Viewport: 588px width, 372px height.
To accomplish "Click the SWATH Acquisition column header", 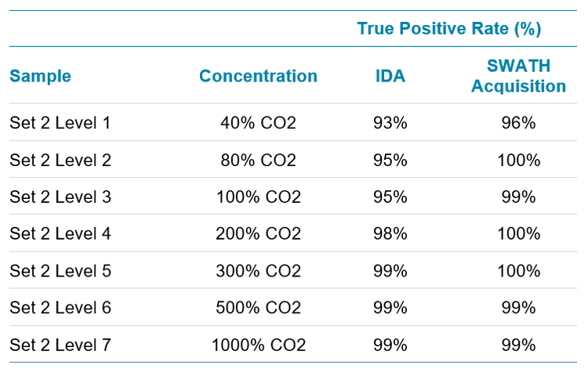I will pos(518,76).
